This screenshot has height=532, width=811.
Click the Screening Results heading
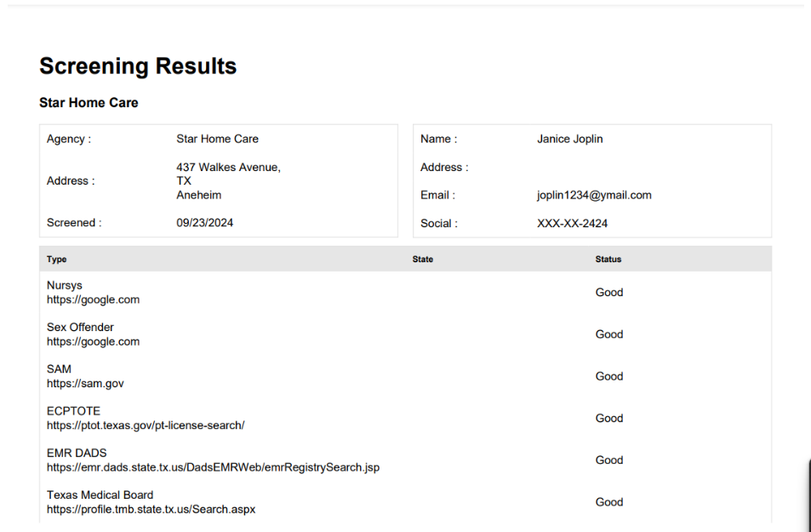tap(138, 66)
